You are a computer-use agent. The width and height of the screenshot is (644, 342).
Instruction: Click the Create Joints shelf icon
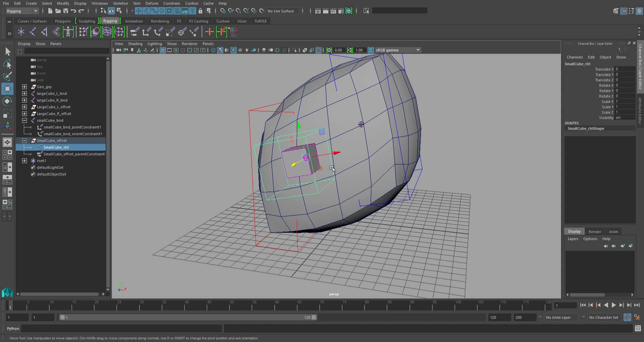tap(33, 32)
